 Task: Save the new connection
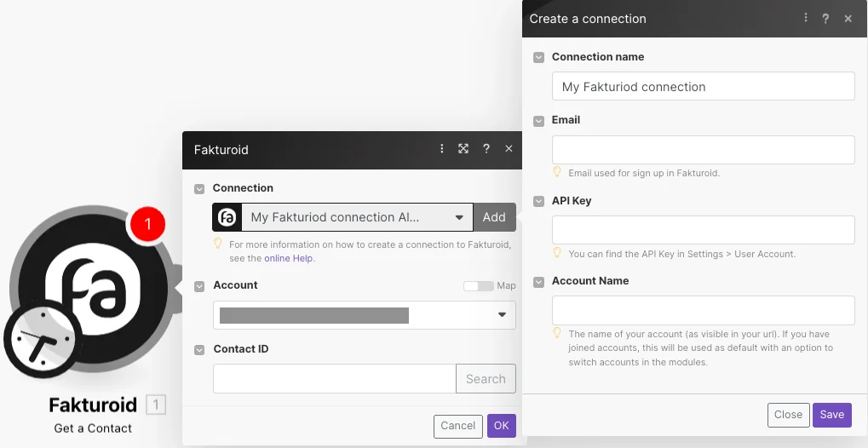point(832,415)
